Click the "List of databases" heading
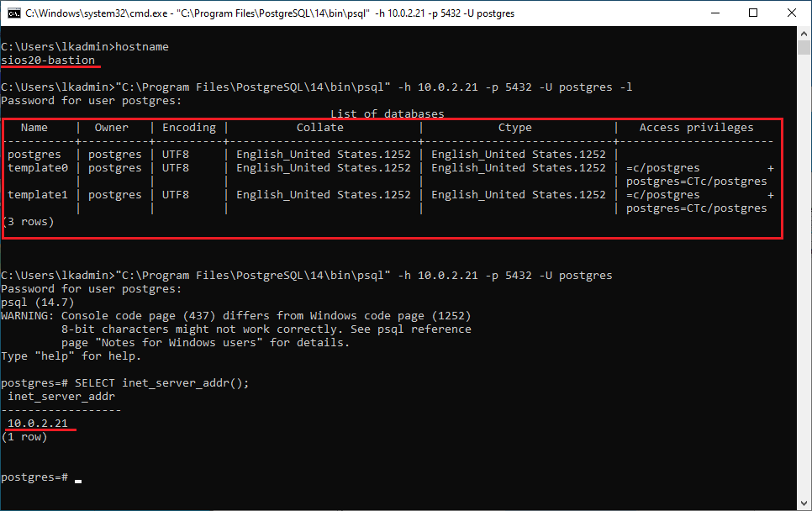This screenshot has height=511, width=812. pos(387,113)
